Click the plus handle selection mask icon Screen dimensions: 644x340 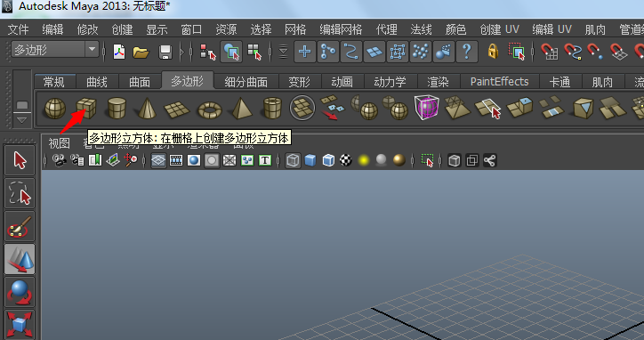[305, 52]
